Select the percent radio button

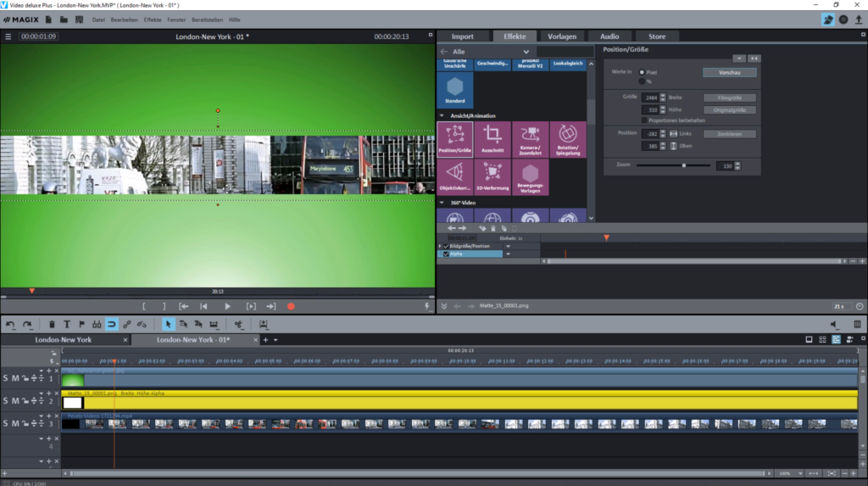tap(642, 81)
